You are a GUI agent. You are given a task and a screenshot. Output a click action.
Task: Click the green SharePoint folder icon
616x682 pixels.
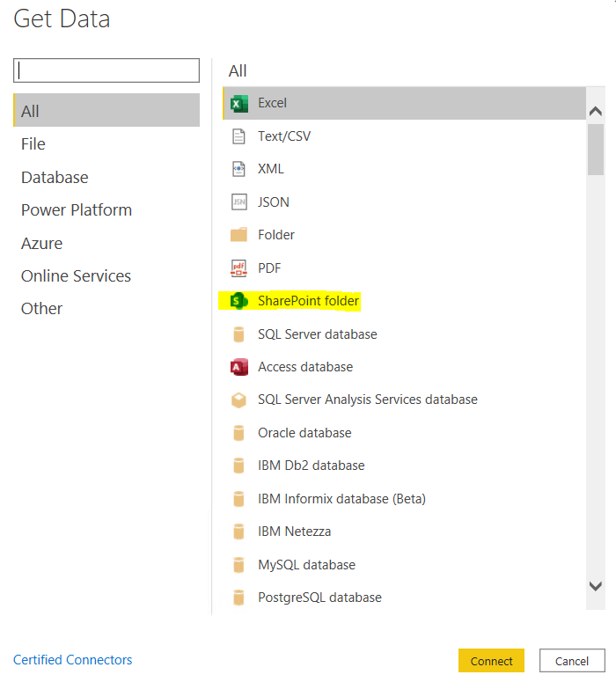tap(238, 301)
